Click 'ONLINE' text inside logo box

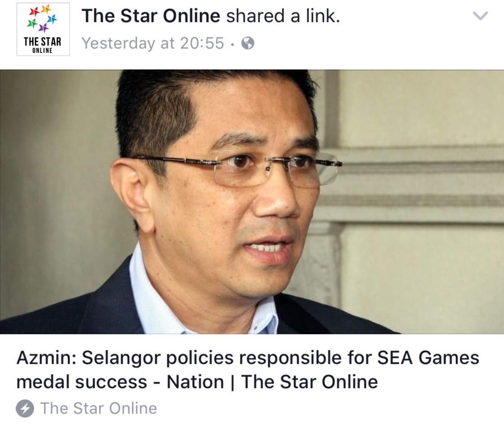tap(43, 51)
